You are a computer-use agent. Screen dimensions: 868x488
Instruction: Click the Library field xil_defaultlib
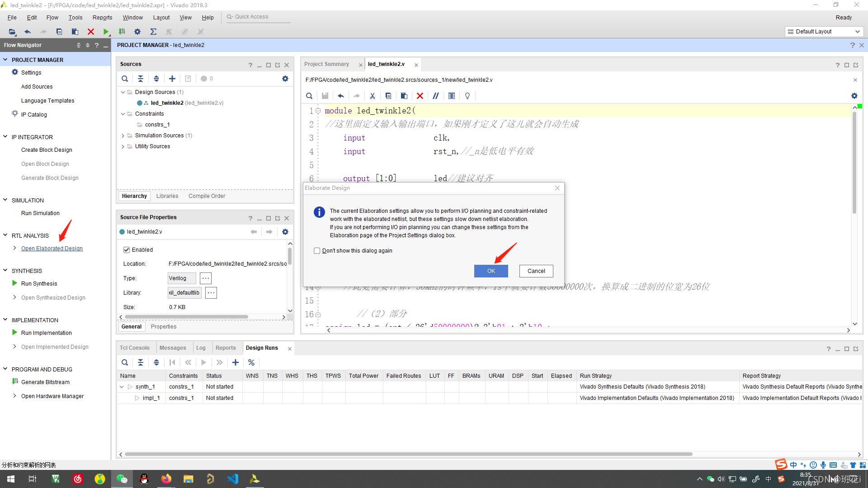(184, 293)
